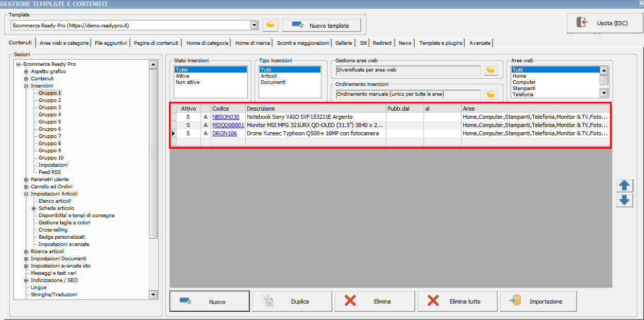Select Gruppo 5 in tree

pos(49,122)
